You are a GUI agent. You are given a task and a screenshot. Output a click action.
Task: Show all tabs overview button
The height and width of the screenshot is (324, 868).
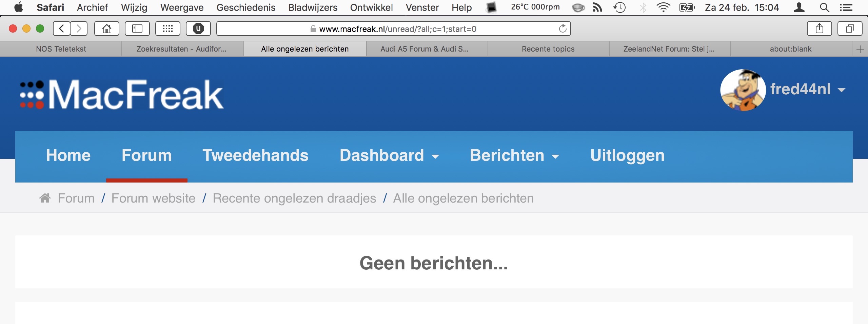click(850, 28)
